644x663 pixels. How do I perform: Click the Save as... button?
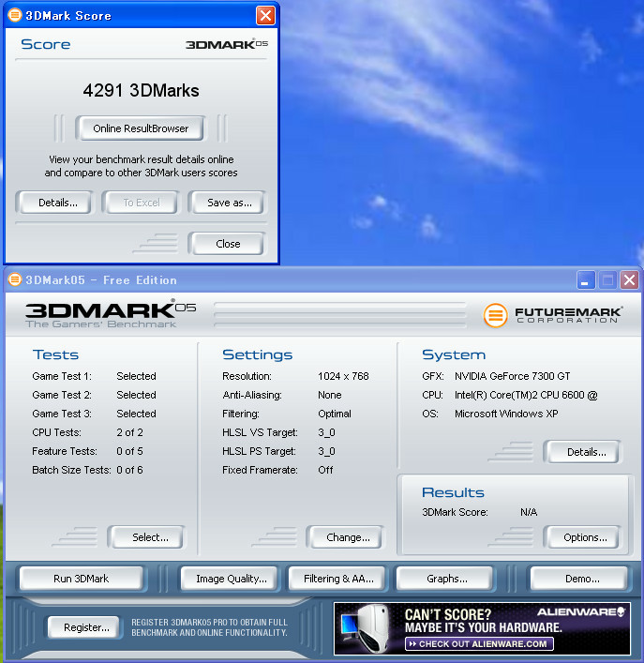tap(230, 203)
